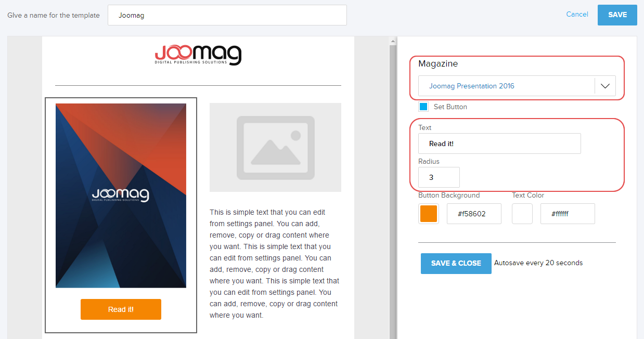Focus the button Text field containing Read it!

(499, 144)
